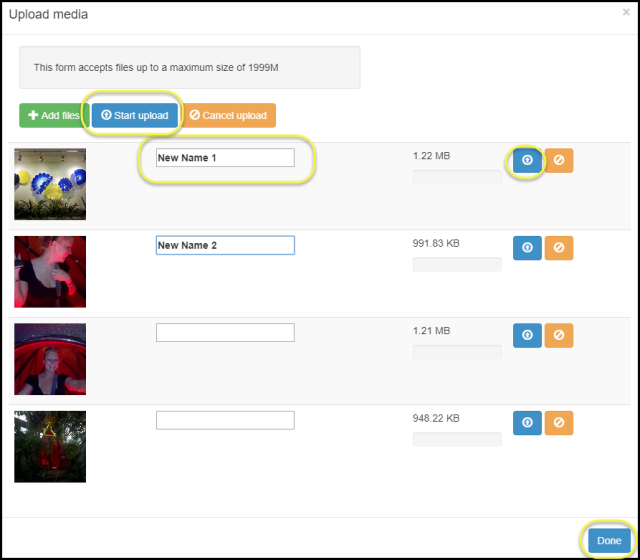The image size is (640, 560).
Task: Click the 1.22 MB file size text
Action: pos(431,156)
